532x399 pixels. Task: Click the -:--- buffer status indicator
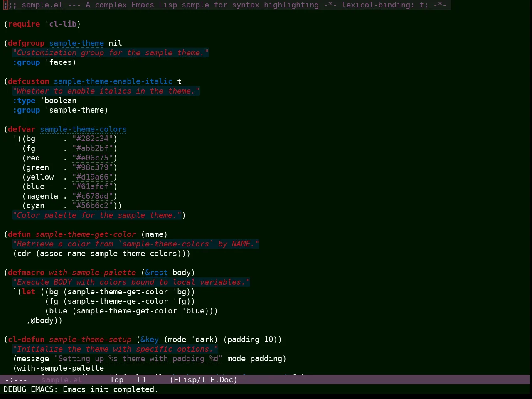(16, 379)
